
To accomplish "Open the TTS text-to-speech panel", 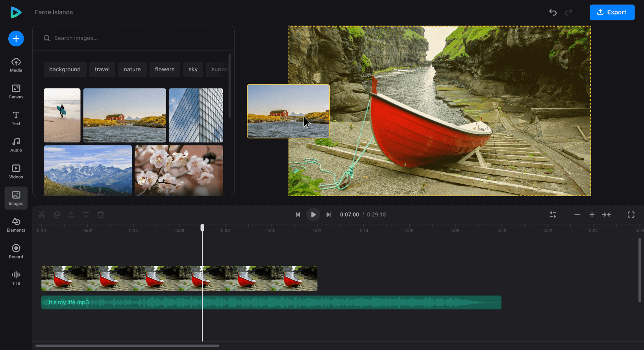I will 16,278.
